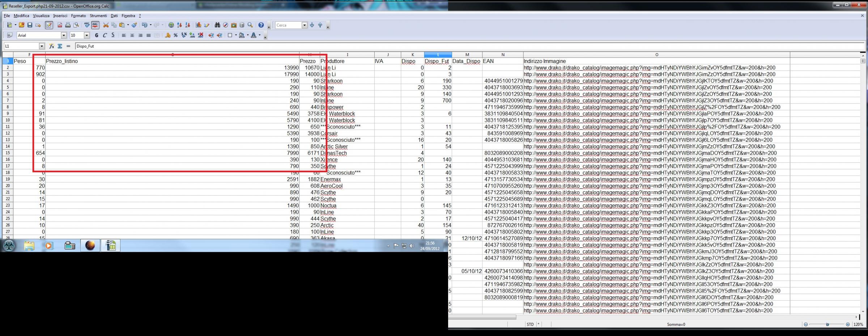Paste clipboard contents
The height and width of the screenshot is (336, 868).
(122, 25)
